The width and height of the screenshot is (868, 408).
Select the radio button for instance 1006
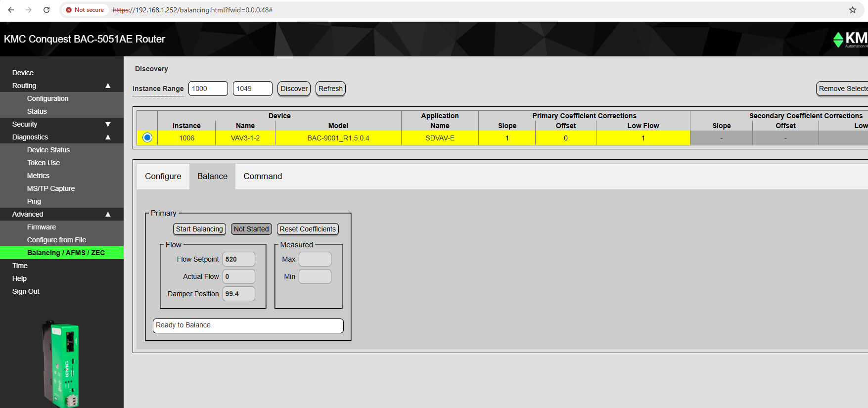pos(147,137)
